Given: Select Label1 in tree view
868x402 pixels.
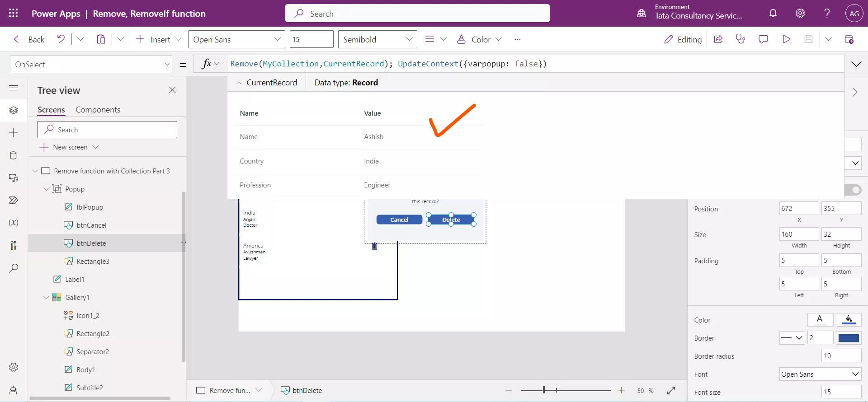Looking at the screenshot, I should (x=75, y=279).
